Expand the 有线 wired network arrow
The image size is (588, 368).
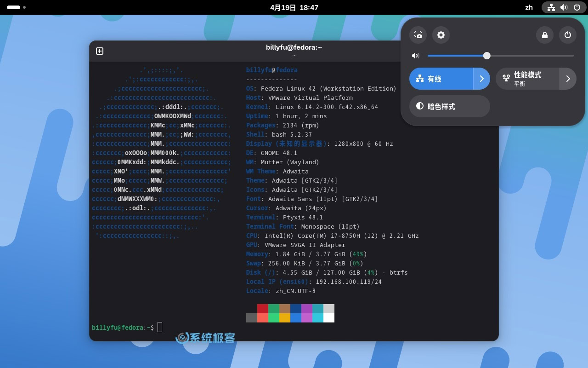coord(482,79)
